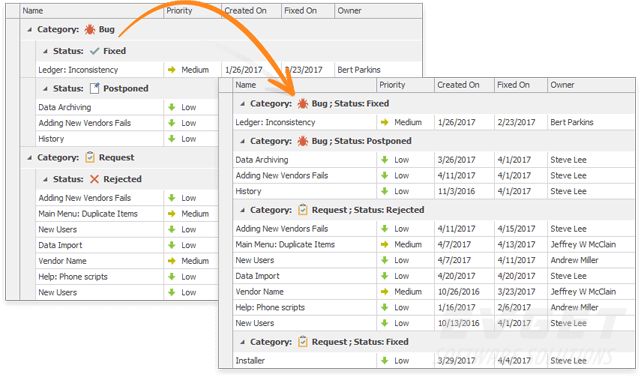Sort by Name column header in back grid
This screenshot has height=377, width=641.
click(x=91, y=11)
